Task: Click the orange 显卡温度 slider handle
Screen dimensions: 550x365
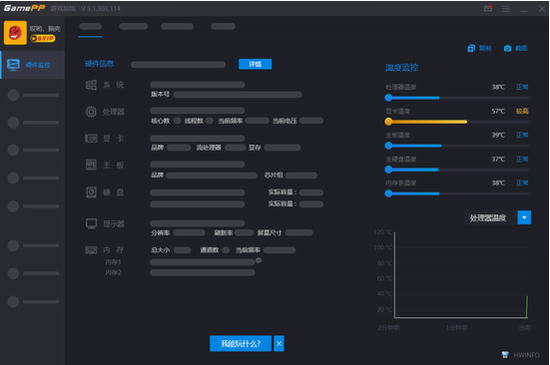Action: (x=388, y=122)
